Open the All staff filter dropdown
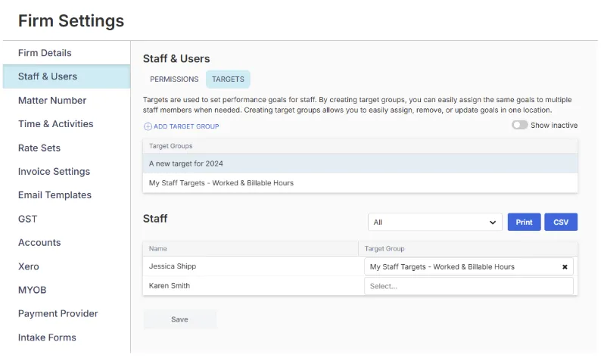 pos(434,222)
